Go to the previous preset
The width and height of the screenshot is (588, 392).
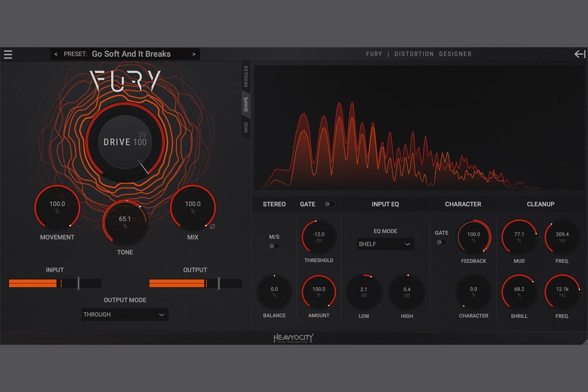click(x=56, y=54)
